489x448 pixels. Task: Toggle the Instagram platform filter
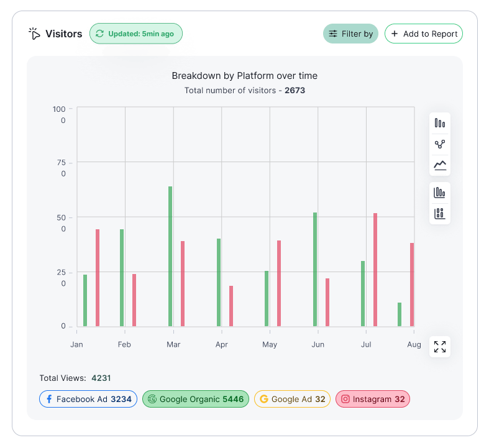click(373, 399)
